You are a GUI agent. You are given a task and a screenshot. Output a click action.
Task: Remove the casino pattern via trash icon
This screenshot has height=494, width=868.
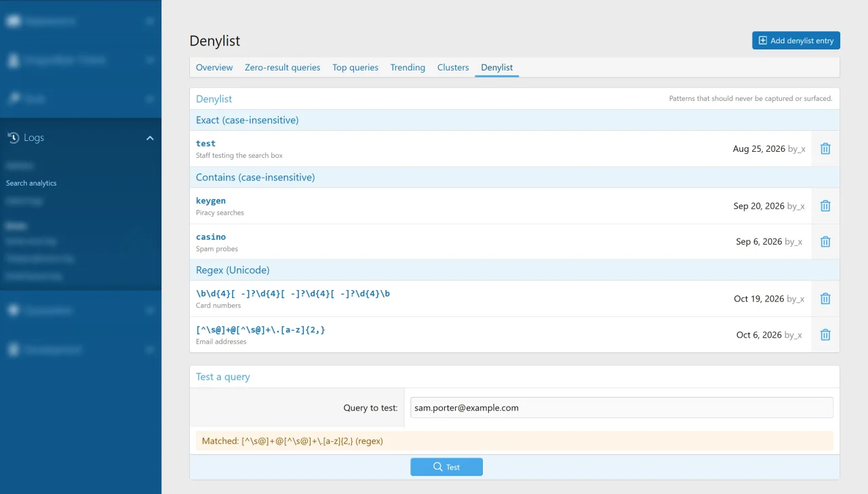[825, 242]
